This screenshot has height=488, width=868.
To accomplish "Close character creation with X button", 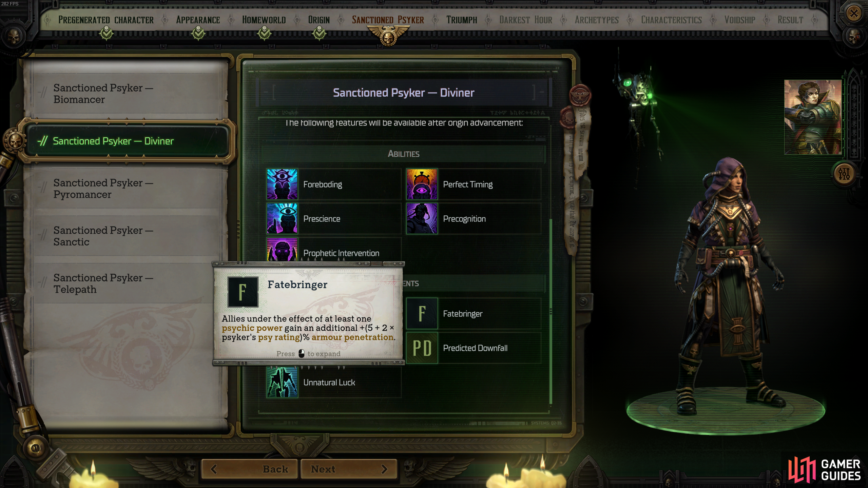I will (854, 14).
